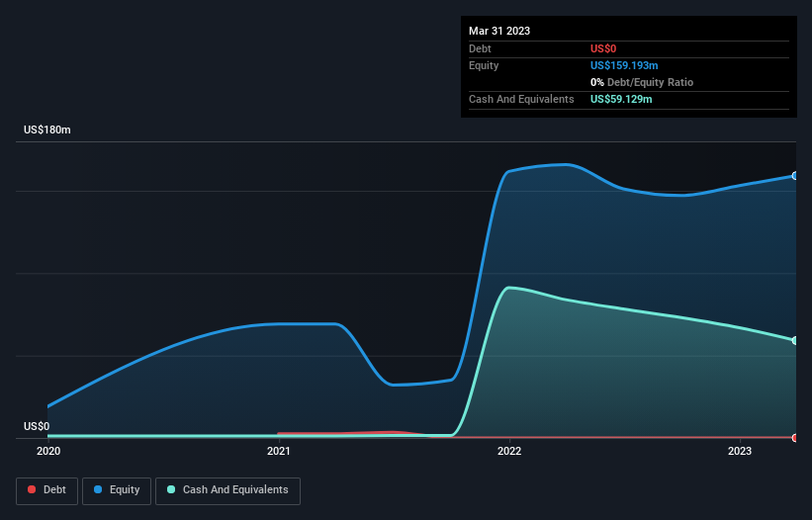Click the US$180m y-axis label
Screen dimensions: 812x520
pos(47,130)
